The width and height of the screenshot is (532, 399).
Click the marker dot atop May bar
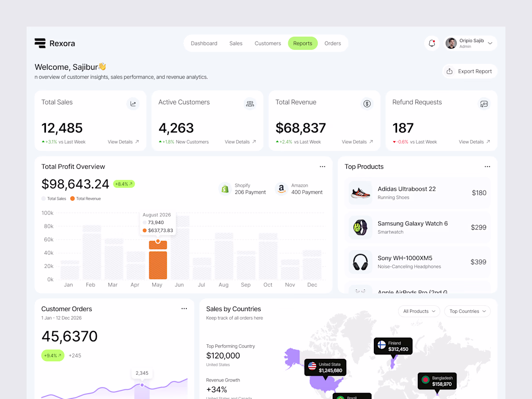(x=158, y=241)
